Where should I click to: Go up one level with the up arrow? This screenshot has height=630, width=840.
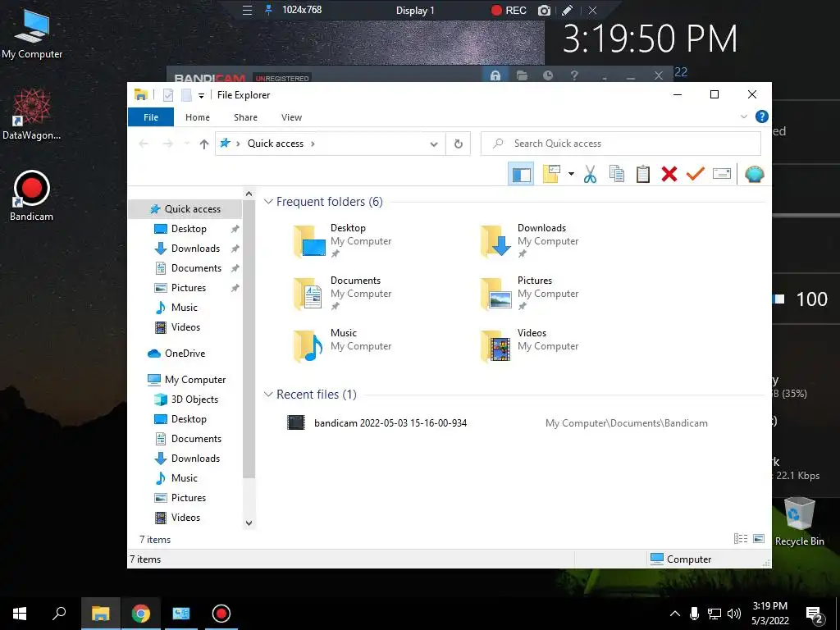pos(203,144)
